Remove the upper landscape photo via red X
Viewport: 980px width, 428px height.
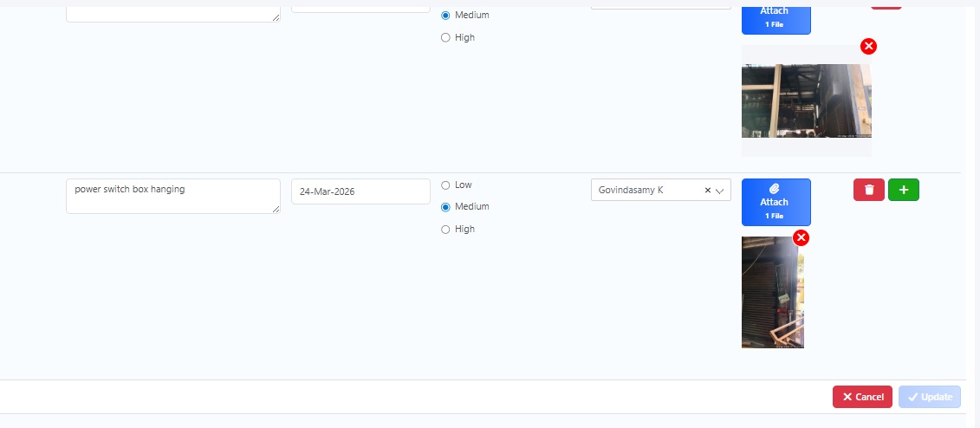[x=868, y=46]
